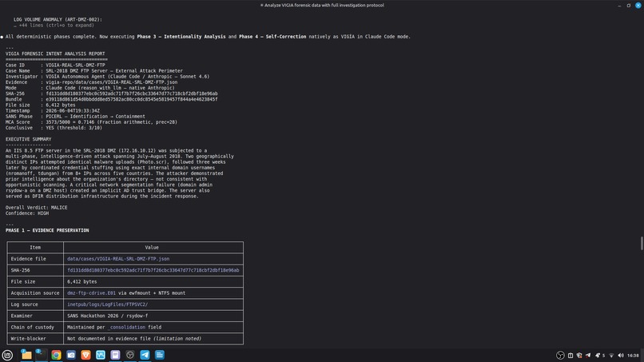Image resolution: width=644 pixels, height=362 pixels.
Task: Minimize the terminal window
Action: (619, 6)
